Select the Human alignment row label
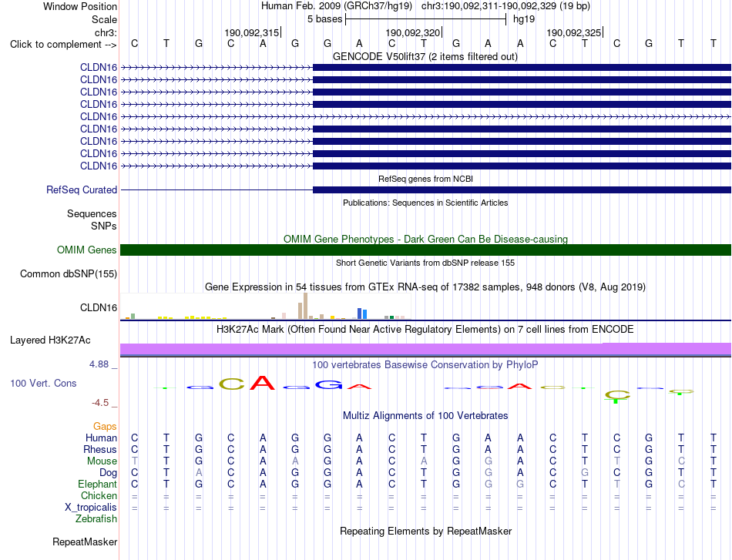The width and height of the screenshot is (732, 560). (x=101, y=438)
